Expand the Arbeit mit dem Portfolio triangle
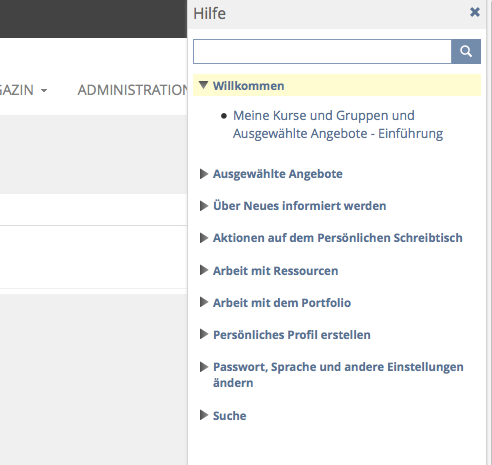The height and width of the screenshot is (465, 492). click(204, 302)
